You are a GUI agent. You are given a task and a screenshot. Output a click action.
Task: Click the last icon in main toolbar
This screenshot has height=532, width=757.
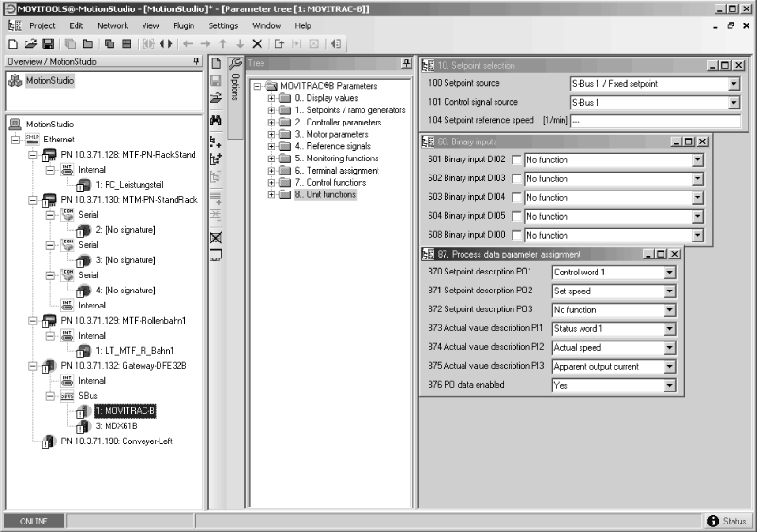[336, 44]
